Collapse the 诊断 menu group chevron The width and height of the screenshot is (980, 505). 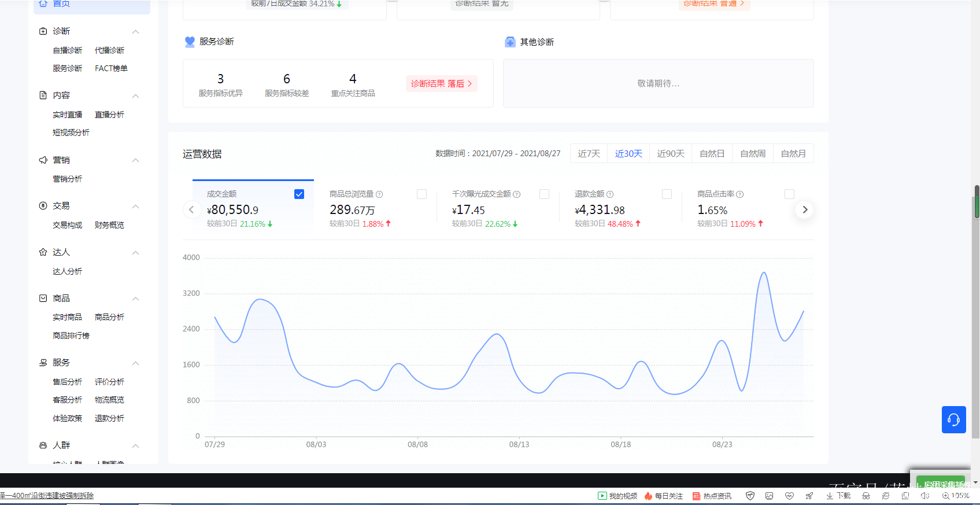pos(135,32)
